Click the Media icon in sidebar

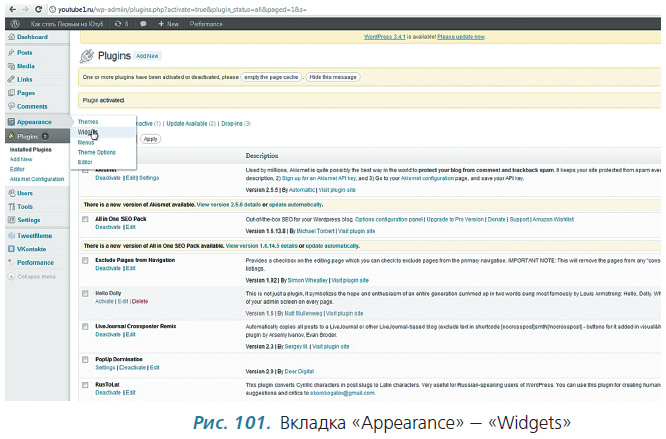point(11,66)
